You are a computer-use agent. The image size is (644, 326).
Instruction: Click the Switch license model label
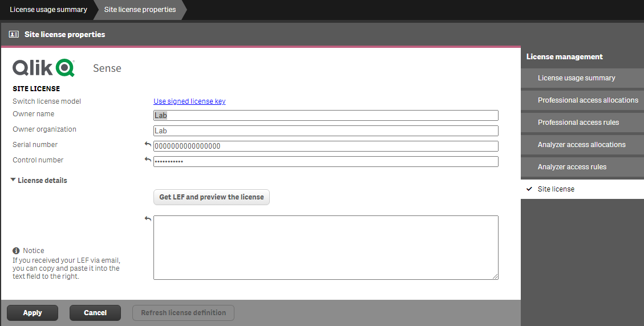[x=47, y=101]
